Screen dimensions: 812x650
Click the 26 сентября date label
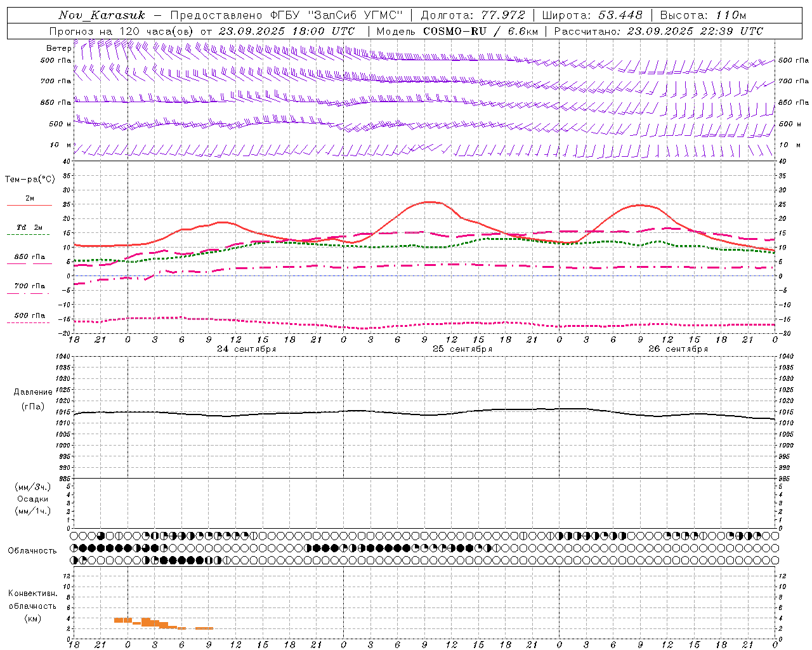click(678, 349)
